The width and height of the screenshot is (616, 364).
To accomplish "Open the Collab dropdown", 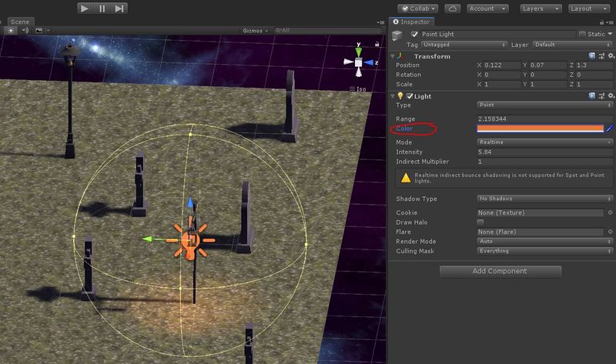I will click(x=418, y=8).
